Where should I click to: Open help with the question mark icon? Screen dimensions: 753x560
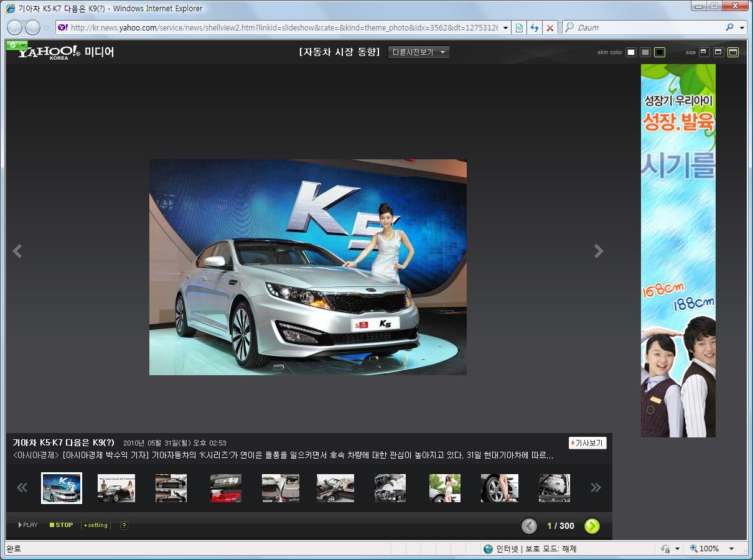pos(124,525)
